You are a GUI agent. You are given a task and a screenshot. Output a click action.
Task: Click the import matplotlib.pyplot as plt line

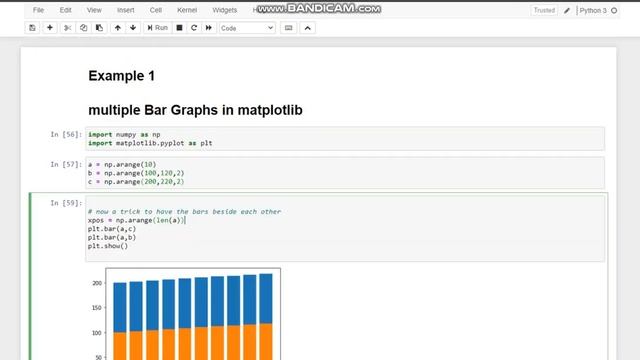pyautogui.click(x=150, y=143)
